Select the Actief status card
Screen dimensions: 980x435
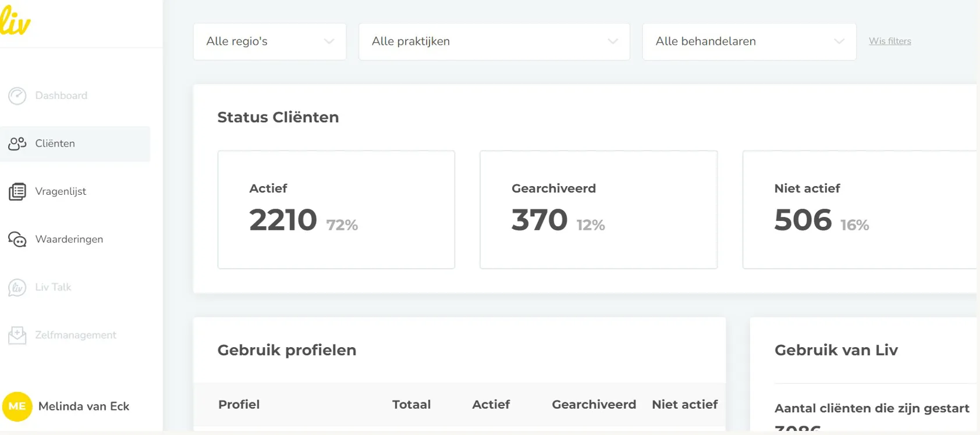[x=336, y=209]
